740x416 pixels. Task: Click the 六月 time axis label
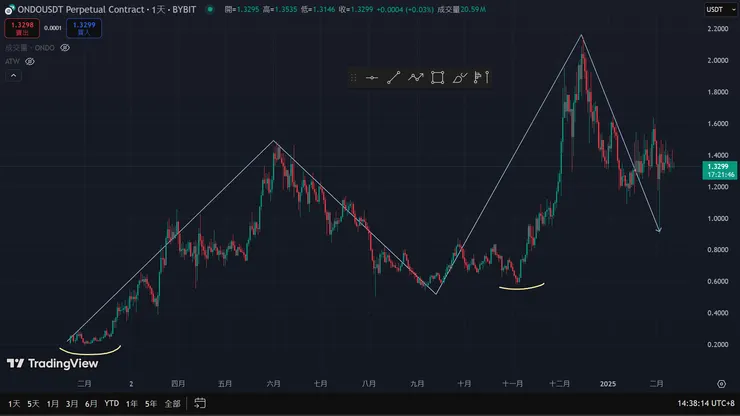(x=273, y=384)
